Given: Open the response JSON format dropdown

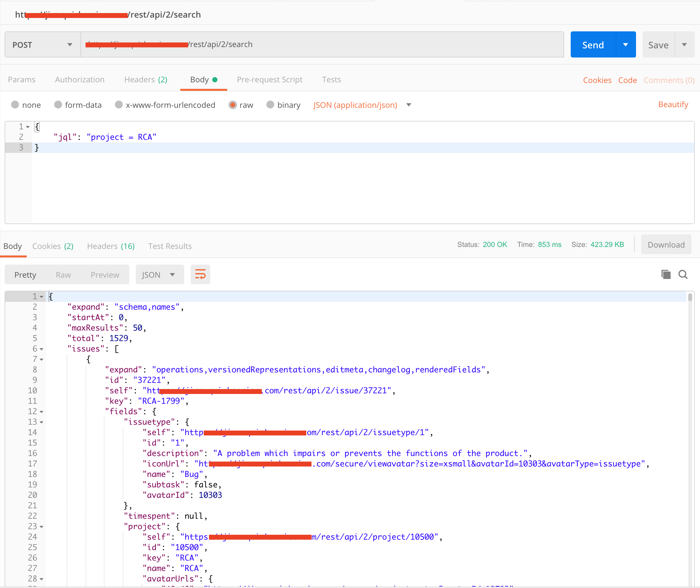Looking at the screenshot, I should [x=159, y=274].
